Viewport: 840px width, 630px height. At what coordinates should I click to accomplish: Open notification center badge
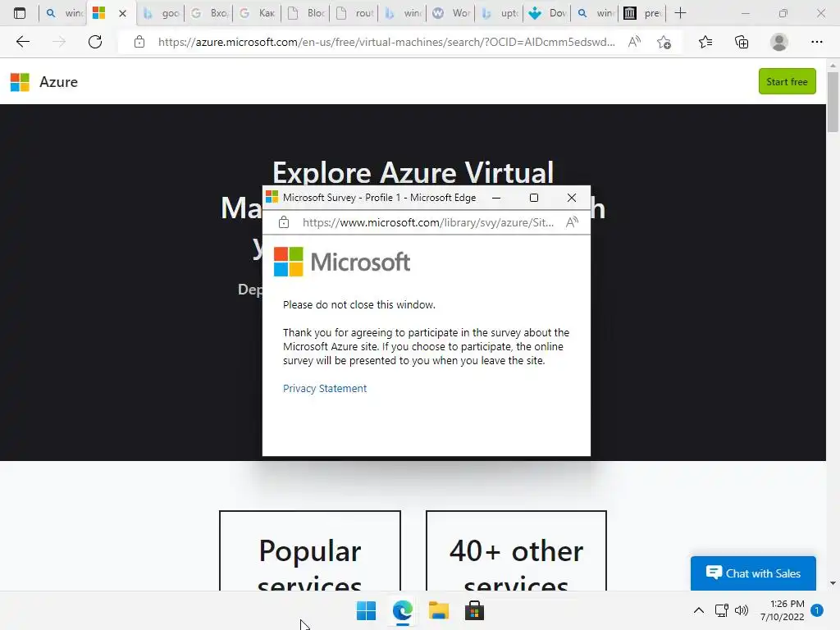817,610
